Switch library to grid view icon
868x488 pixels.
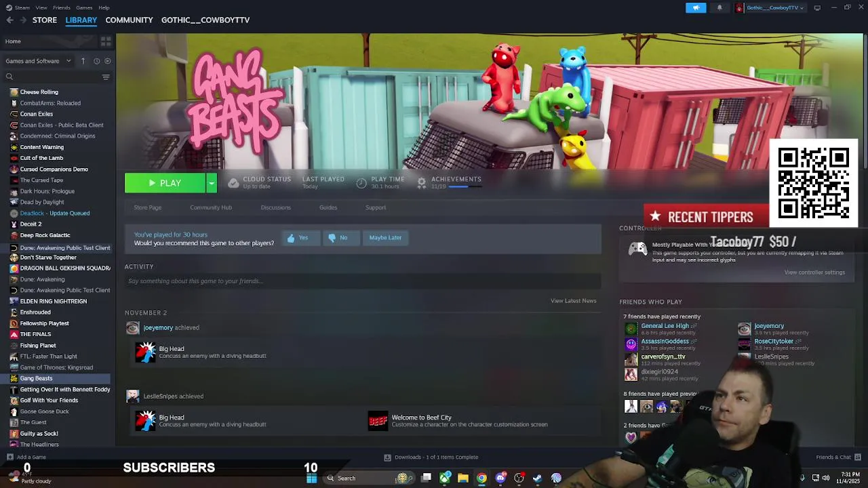click(x=106, y=41)
